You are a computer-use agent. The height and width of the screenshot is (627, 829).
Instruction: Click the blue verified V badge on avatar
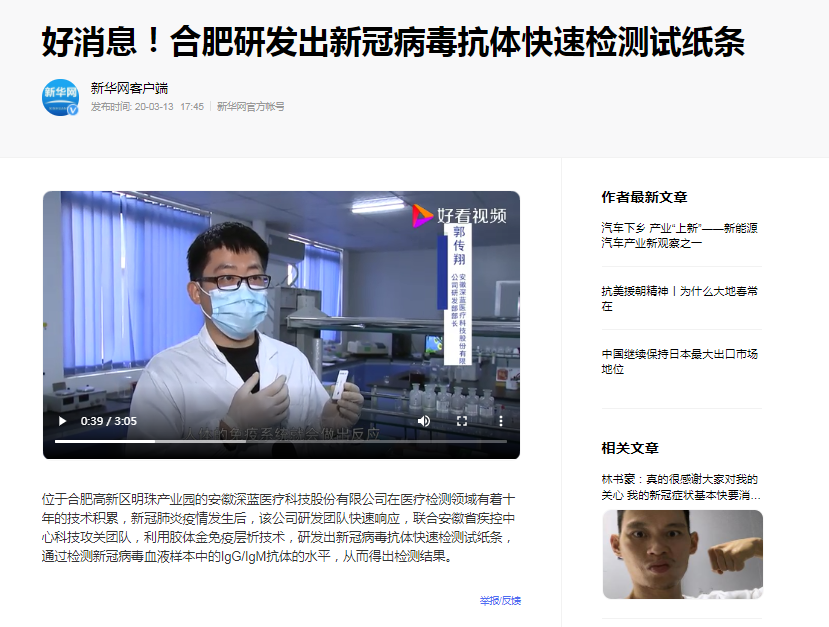pyautogui.click(x=73, y=110)
